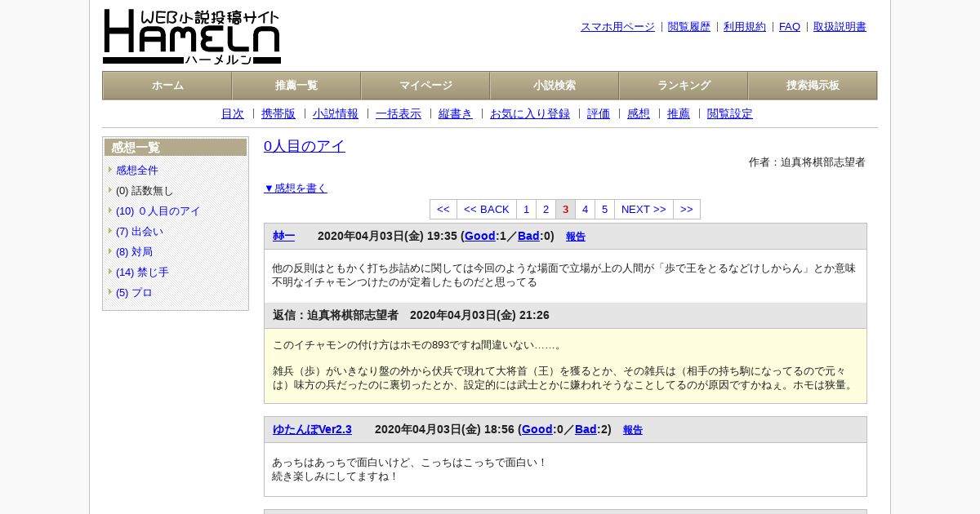Vote Bad on ゆたんぽVer2.3's review
The width and height of the screenshot is (980, 514).
[x=586, y=429]
